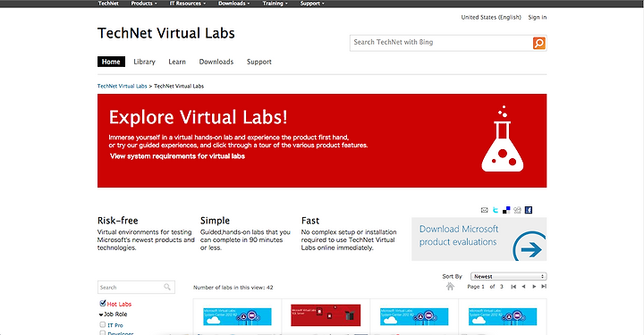Open the top bar Support menu

[x=312, y=4]
